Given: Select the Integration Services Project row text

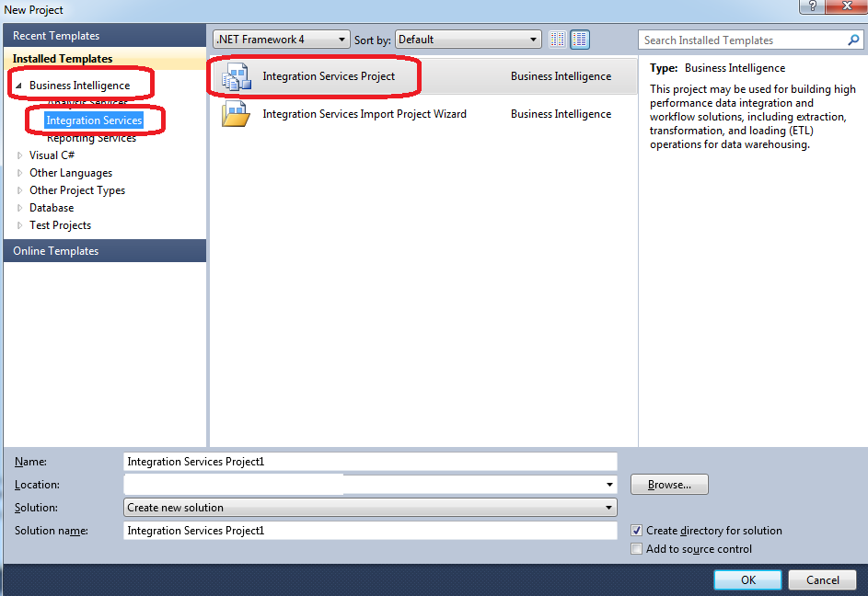Looking at the screenshot, I should coord(329,76).
